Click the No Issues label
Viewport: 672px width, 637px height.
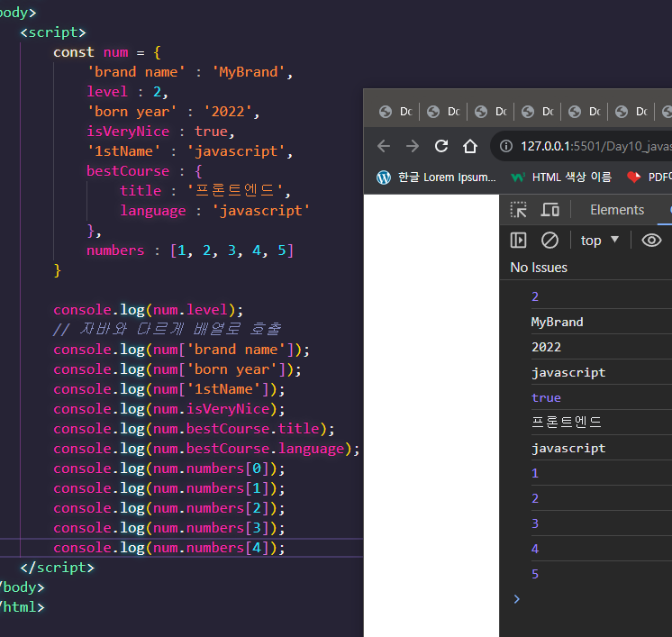coord(539,268)
